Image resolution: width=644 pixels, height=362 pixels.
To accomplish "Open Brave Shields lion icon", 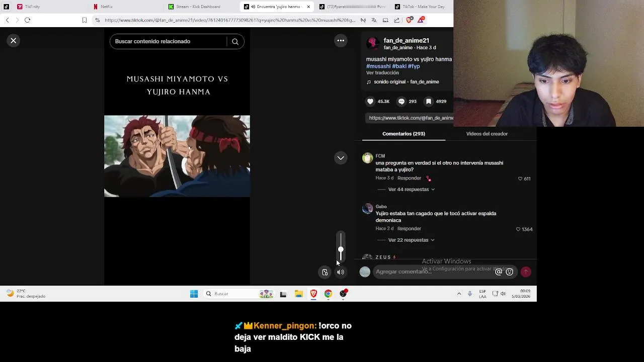I will click(x=409, y=20).
